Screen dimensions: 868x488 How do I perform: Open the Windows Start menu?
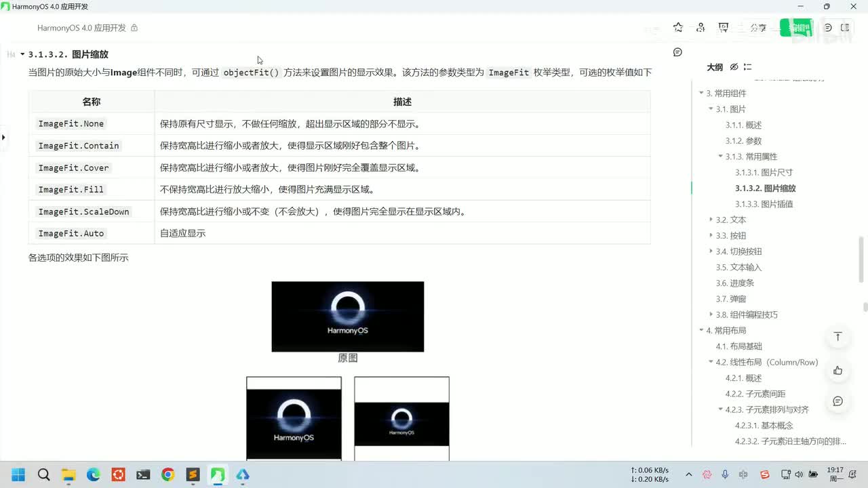[x=18, y=474]
